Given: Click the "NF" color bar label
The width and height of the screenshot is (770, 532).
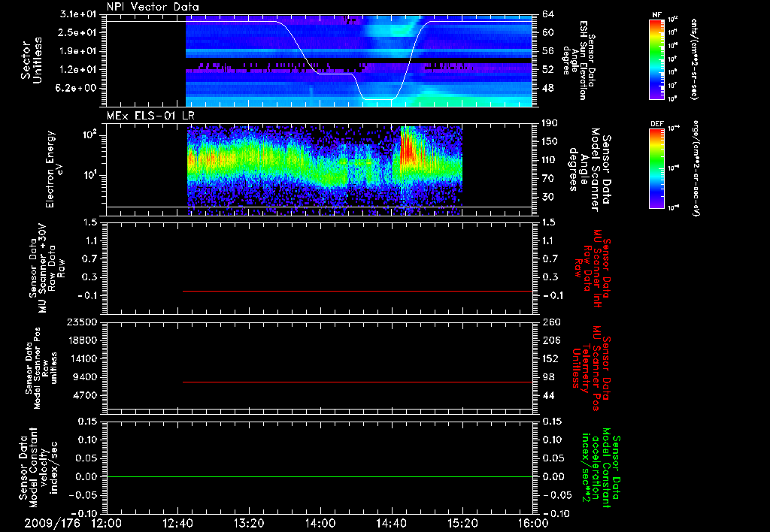Looking at the screenshot, I should click(x=656, y=15).
